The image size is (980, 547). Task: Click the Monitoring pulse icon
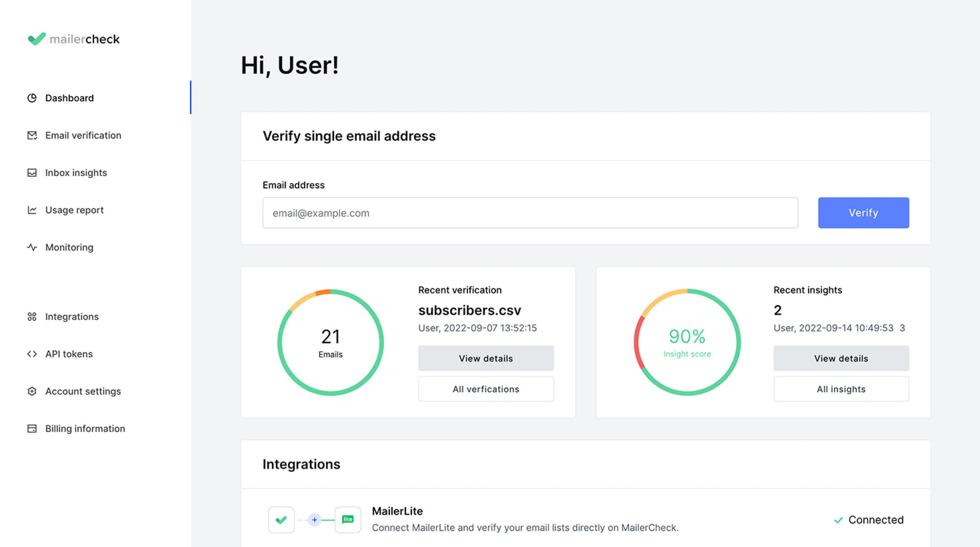click(32, 247)
